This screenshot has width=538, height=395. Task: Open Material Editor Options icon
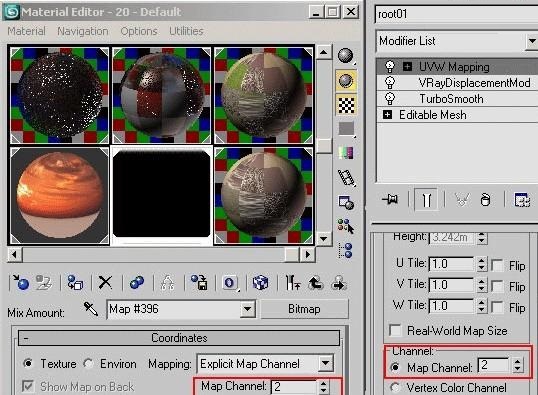tap(346, 202)
